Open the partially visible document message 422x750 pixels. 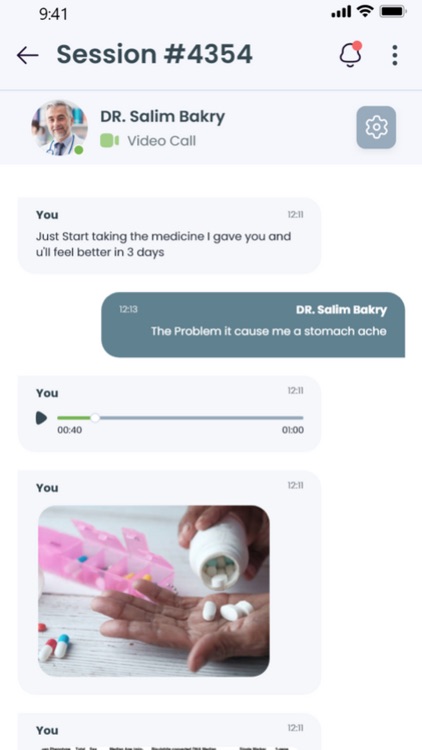tap(169, 732)
